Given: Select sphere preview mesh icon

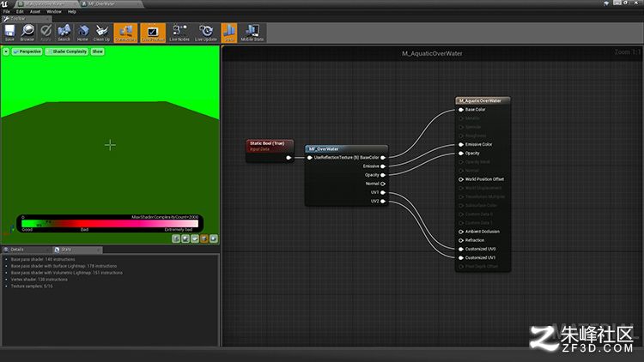Looking at the screenshot, I should coord(185,238).
